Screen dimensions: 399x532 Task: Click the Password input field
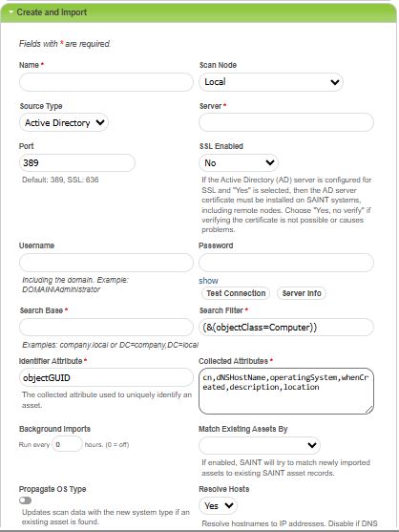tap(286, 263)
